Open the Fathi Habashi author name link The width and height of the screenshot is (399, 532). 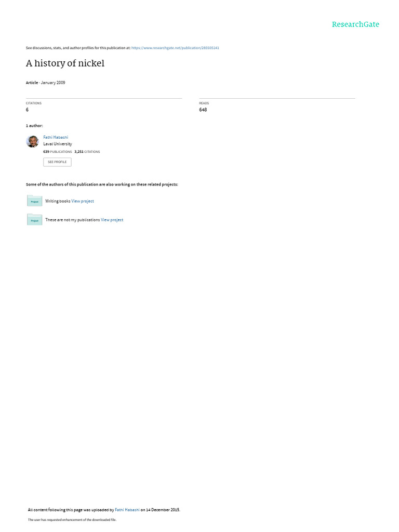tap(56, 137)
